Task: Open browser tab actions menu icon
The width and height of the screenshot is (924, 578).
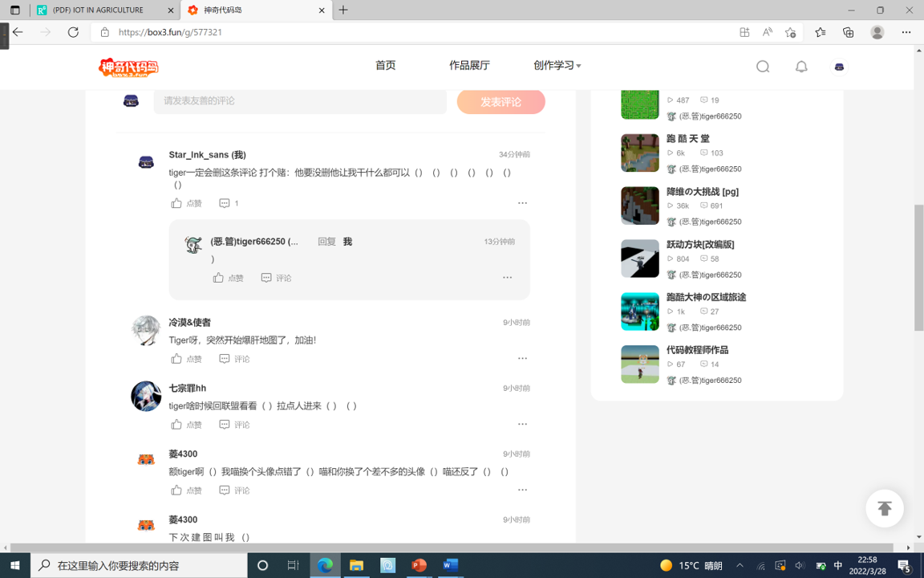Action: tap(14, 10)
